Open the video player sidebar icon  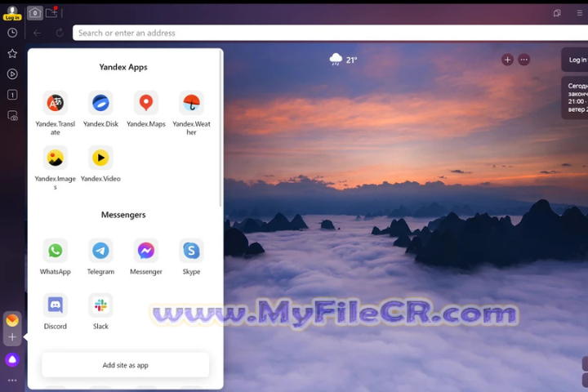(12, 74)
